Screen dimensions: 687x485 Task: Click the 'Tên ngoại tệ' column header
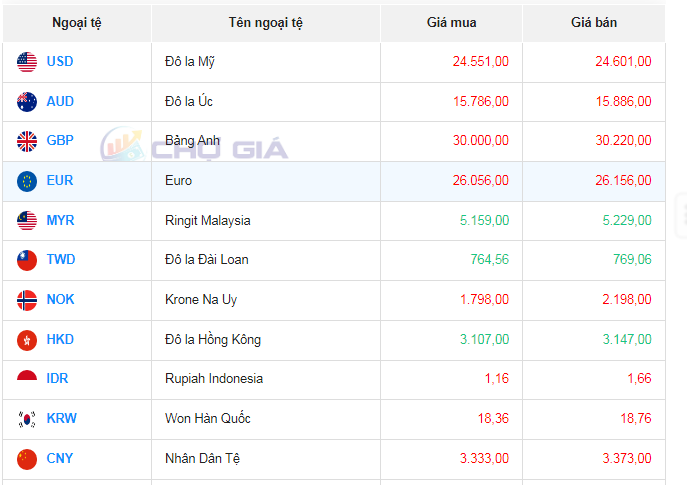tap(266, 23)
